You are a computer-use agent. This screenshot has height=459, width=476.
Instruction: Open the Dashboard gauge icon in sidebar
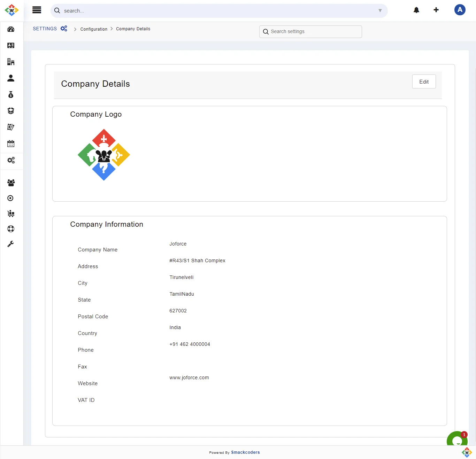11,29
